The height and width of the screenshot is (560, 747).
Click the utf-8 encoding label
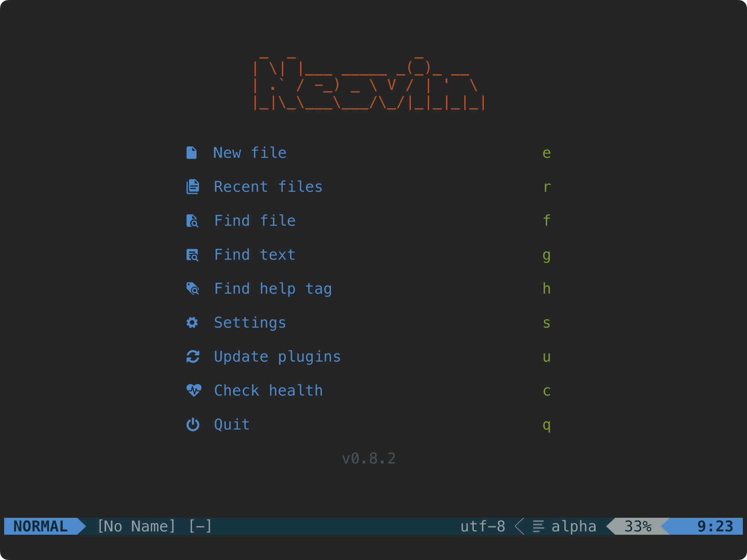(483, 526)
